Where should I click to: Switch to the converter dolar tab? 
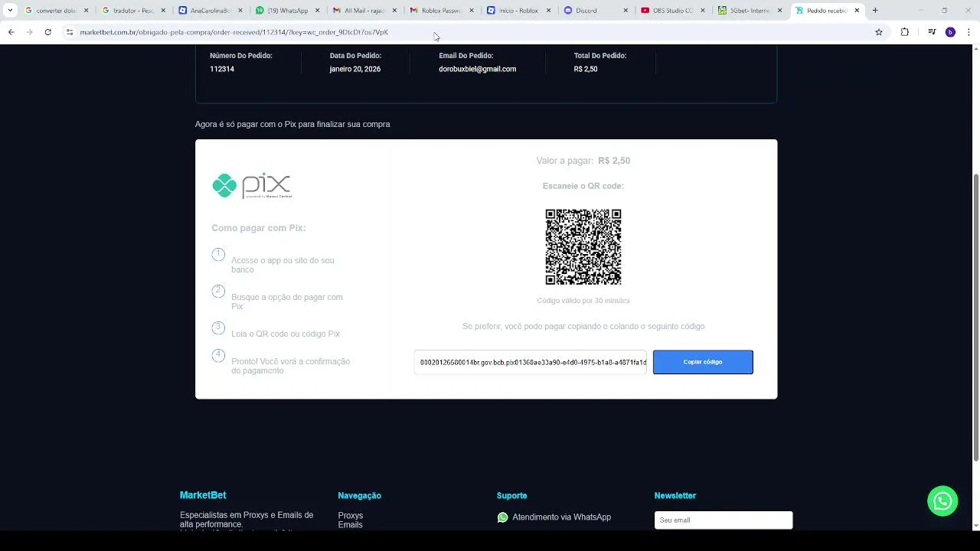click(x=57, y=11)
